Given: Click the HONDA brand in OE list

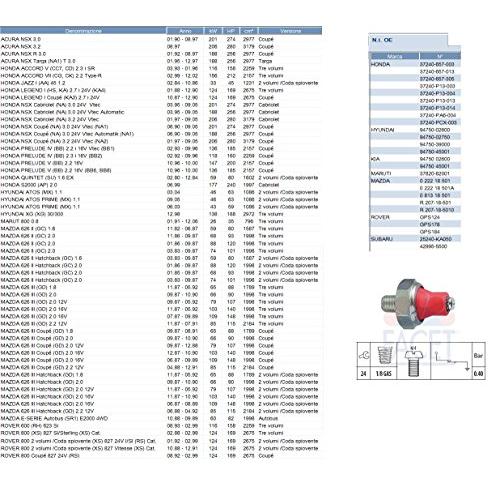Looking at the screenshot, I should (380, 64).
